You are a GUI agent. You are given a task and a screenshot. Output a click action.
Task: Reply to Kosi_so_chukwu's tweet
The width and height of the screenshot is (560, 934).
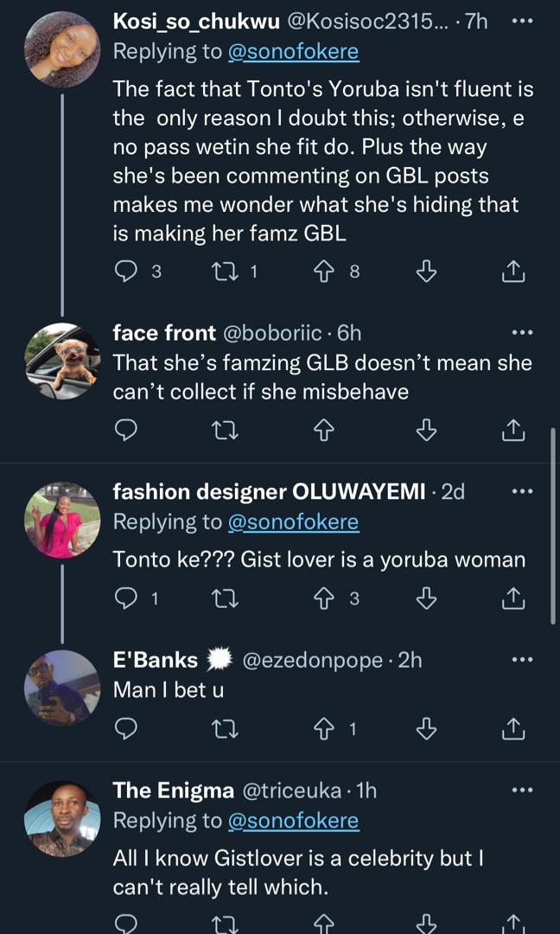pyautogui.click(x=126, y=272)
